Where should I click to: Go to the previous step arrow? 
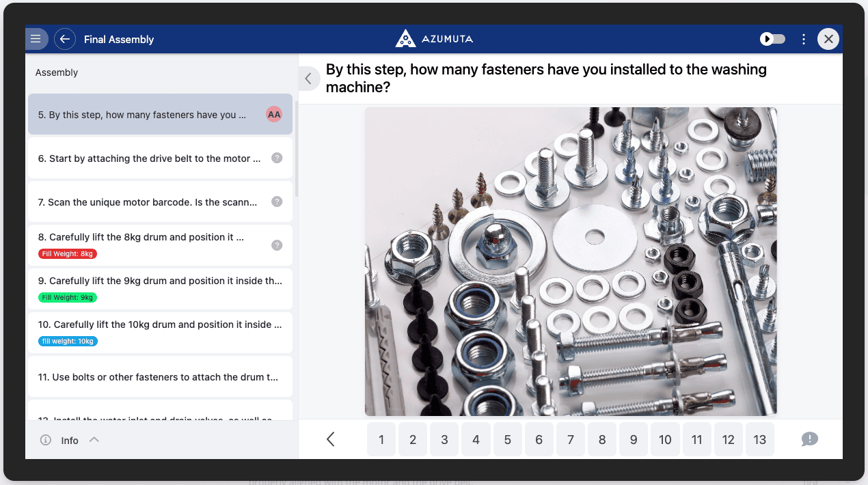click(331, 439)
